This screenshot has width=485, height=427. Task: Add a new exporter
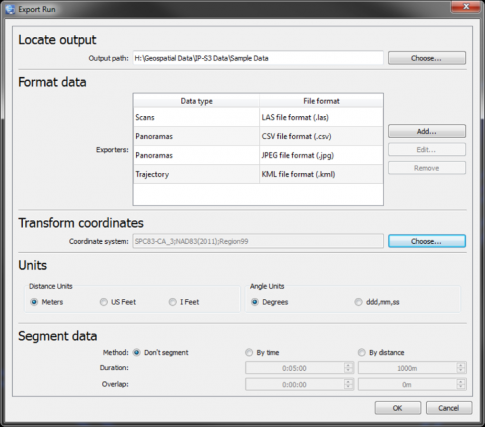tap(427, 131)
